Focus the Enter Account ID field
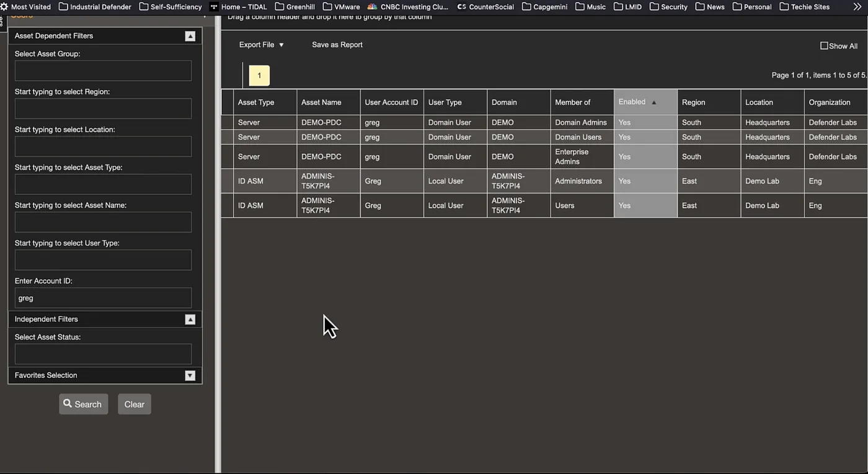868x474 pixels. 103,298
